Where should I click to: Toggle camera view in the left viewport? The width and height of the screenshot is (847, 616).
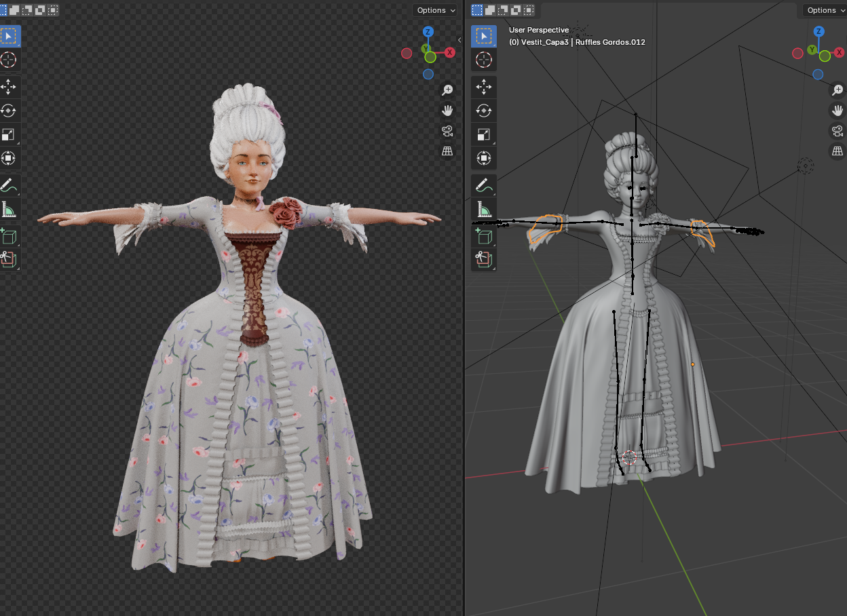click(447, 131)
